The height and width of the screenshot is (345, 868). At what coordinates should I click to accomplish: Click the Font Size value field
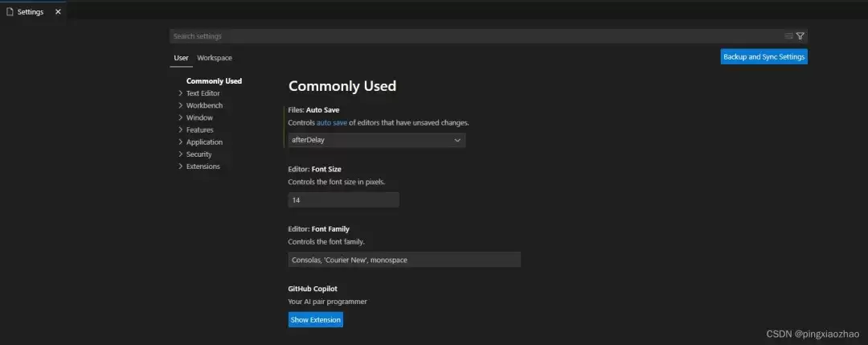point(343,200)
